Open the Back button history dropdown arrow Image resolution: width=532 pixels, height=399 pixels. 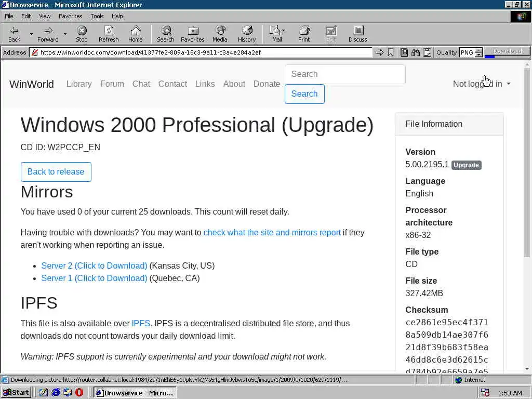coord(31,34)
